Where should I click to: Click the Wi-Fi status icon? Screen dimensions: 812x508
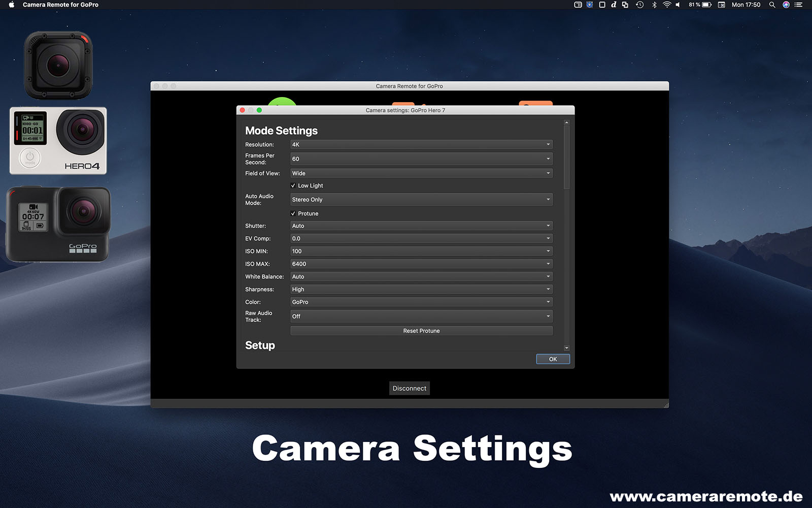[x=667, y=5]
